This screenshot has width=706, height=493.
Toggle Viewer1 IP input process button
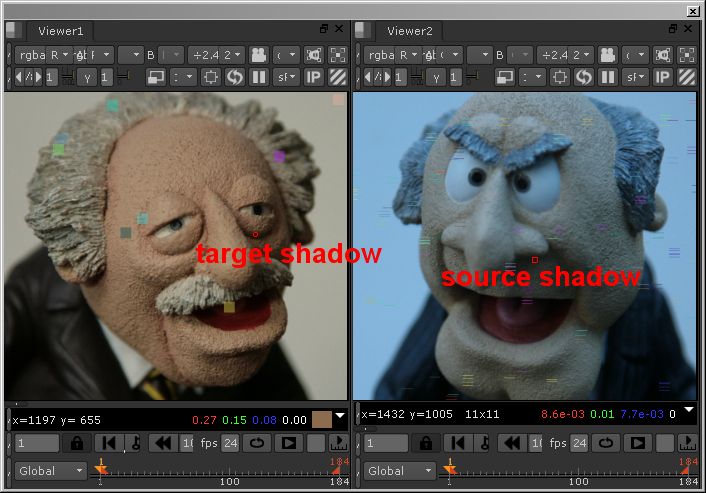[314, 77]
